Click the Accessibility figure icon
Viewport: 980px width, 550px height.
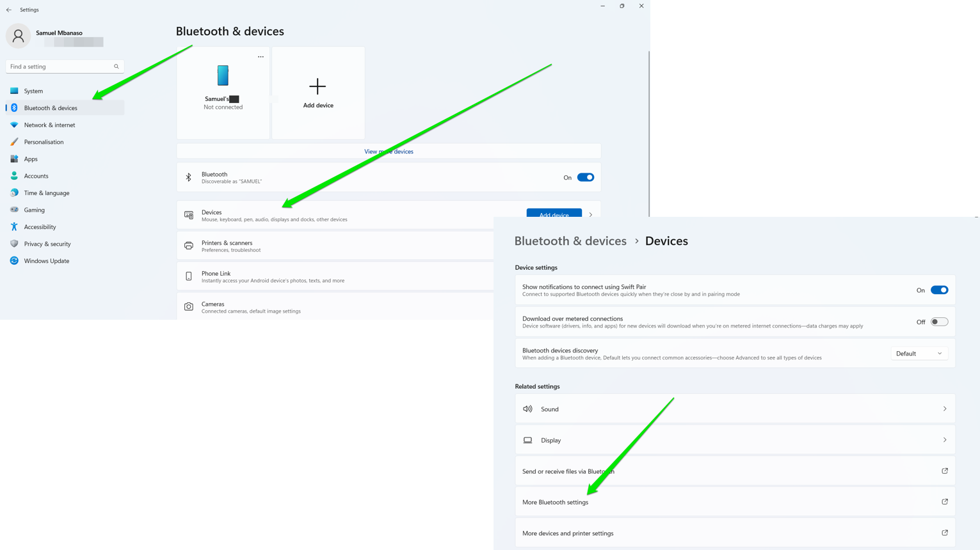tap(14, 227)
